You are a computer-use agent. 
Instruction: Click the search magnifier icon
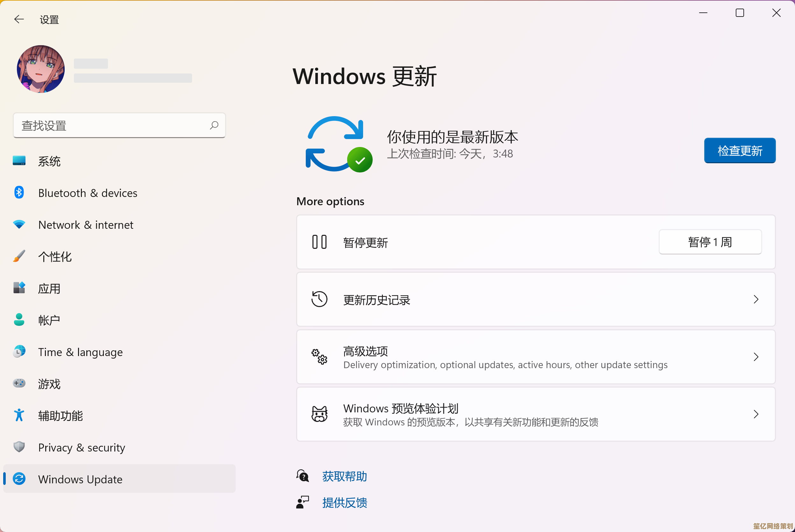214,126
